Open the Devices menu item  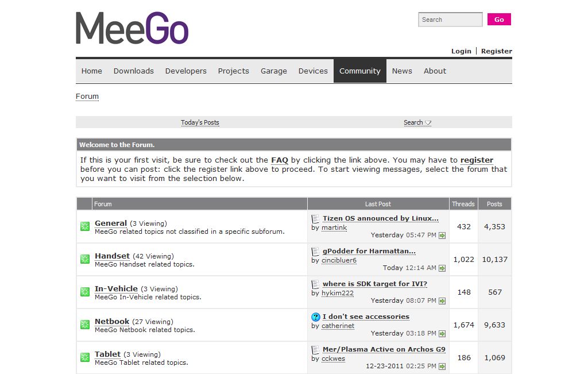point(313,71)
